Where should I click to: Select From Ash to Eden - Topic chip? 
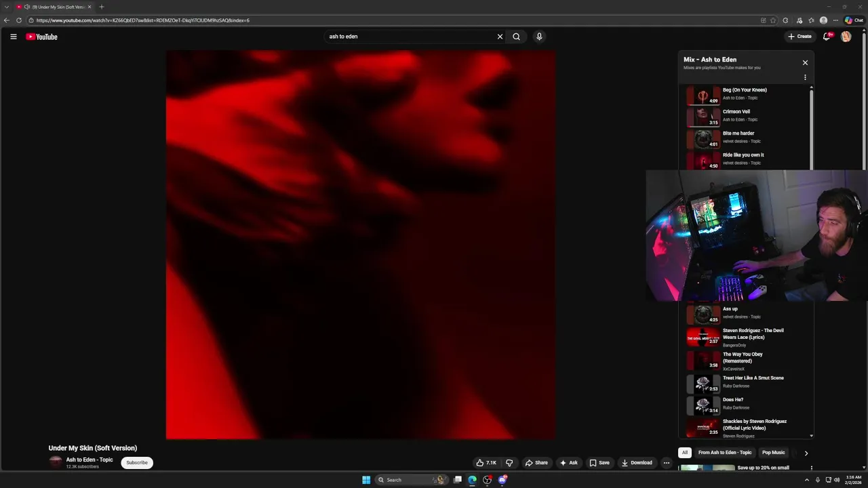pos(725,453)
